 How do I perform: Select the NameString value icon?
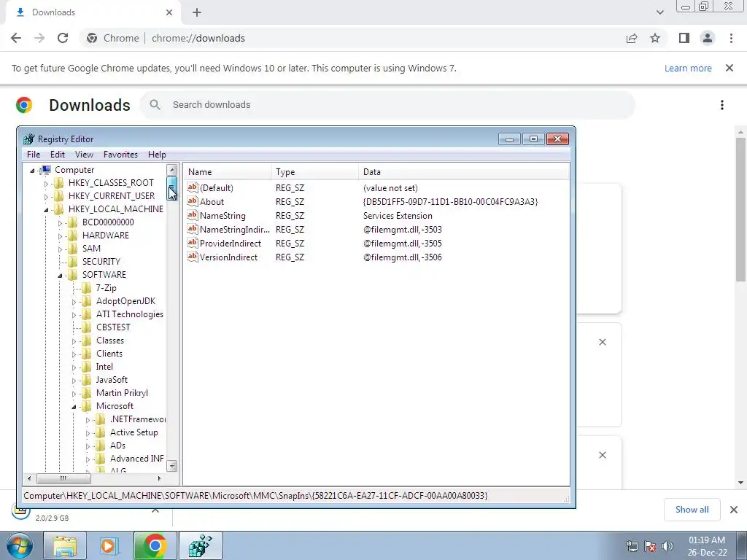point(193,215)
